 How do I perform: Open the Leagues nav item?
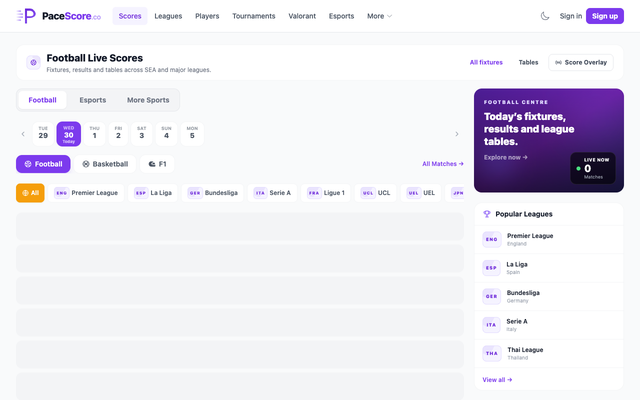[x=168, y=16]
